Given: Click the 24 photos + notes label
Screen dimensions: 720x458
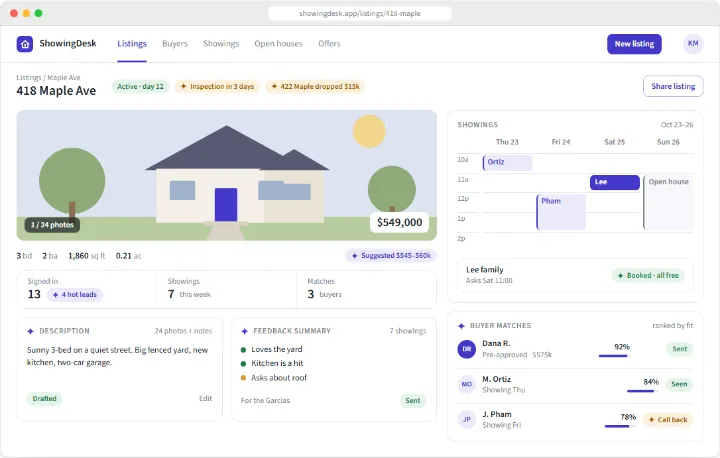Looking at the screenshot, I should 183,331.
